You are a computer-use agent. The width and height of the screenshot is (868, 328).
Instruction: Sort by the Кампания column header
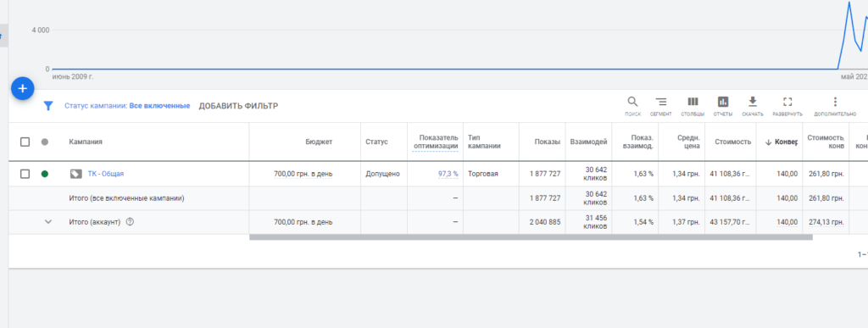click(86, 142)
